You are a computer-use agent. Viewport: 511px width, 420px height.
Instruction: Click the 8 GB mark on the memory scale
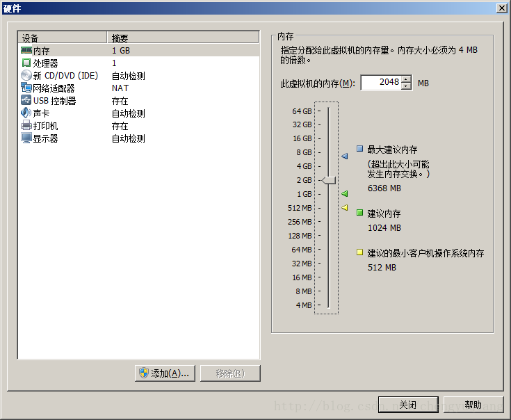click(x=304, y=152)
